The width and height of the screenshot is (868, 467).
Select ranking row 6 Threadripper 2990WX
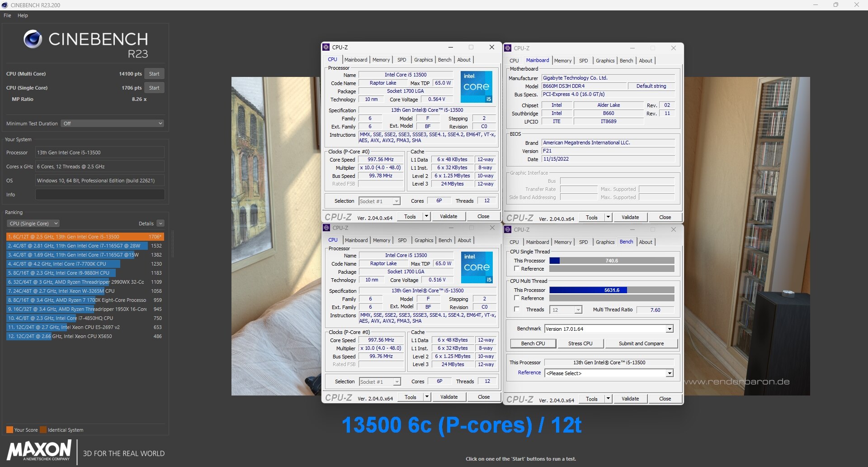[85, 282]
